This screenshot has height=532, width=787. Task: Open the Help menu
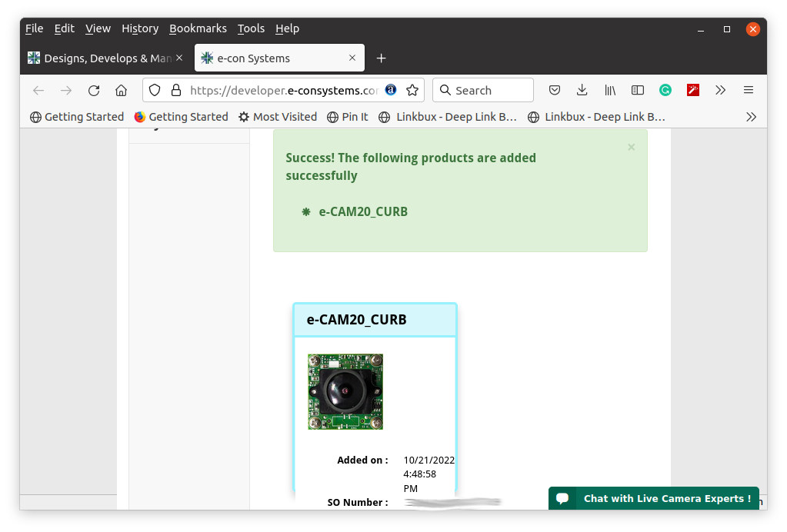(287, 28)
